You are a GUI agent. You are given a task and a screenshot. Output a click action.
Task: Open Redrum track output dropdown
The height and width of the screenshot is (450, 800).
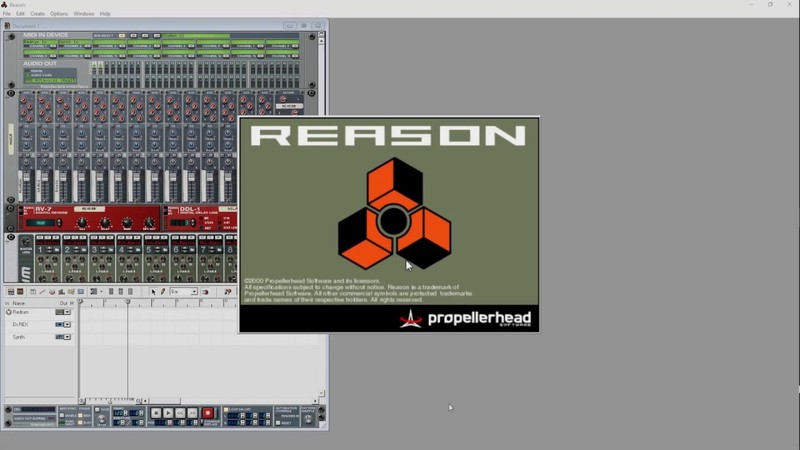pos(67,312)
